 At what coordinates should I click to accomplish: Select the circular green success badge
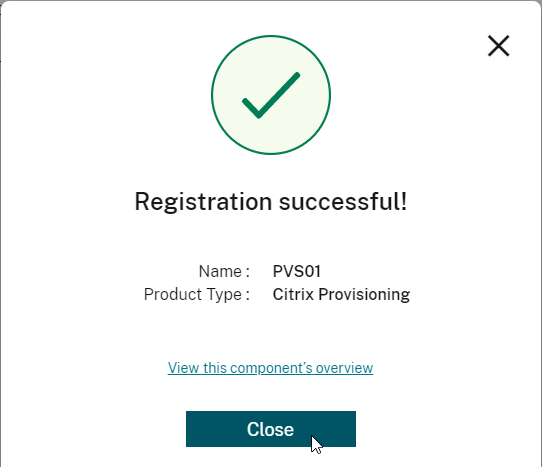271,95
